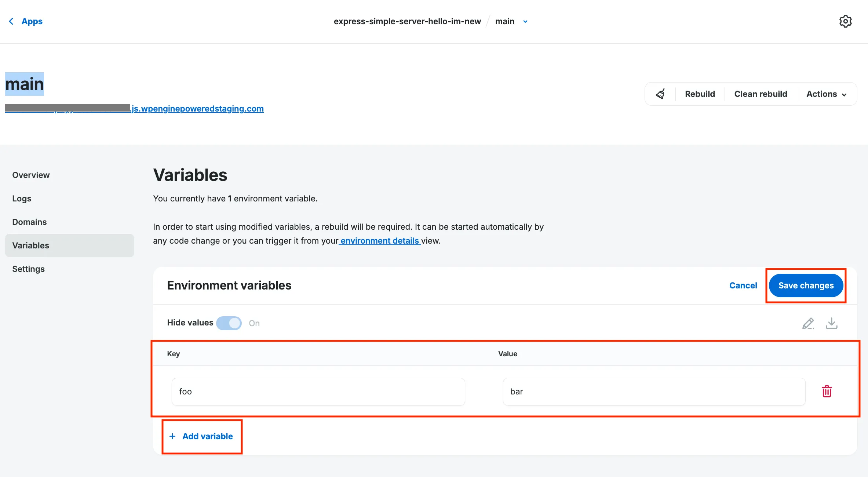Image resolution: width=868 pixels, height=477 pixels.
Task: Open the wpenginepoweredstaging.com URL link
Action: (x=134, y=109)
